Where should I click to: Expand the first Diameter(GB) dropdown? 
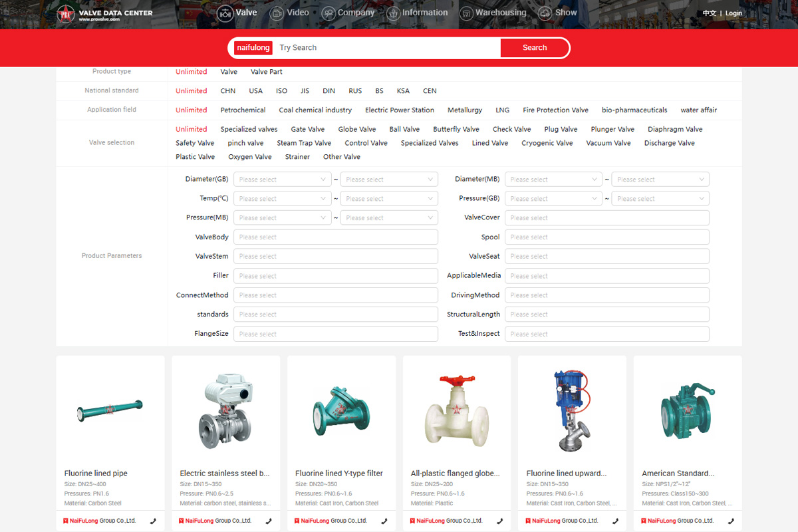point(283,180)
